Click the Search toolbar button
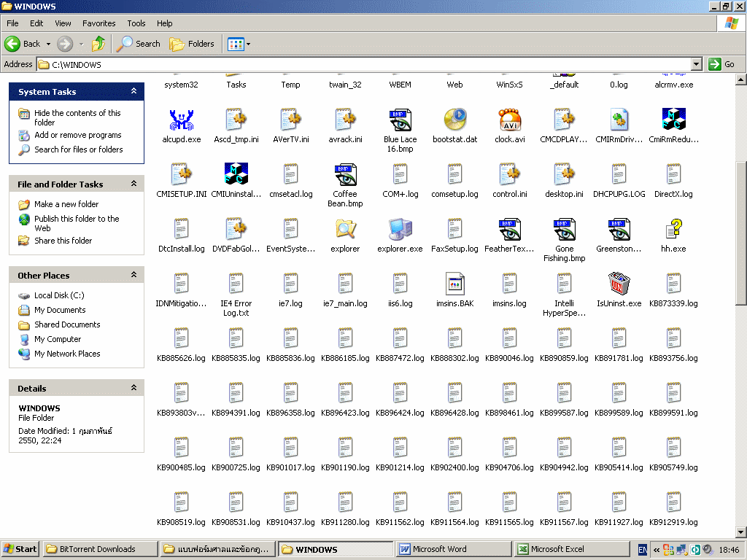This screenshot has width=747, height=560. point(139,44)
